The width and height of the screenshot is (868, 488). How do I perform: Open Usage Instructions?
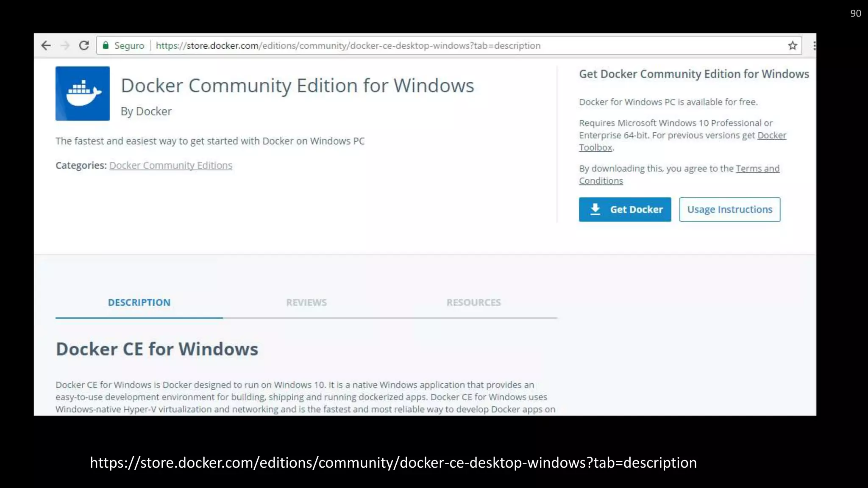click(729, 209)
